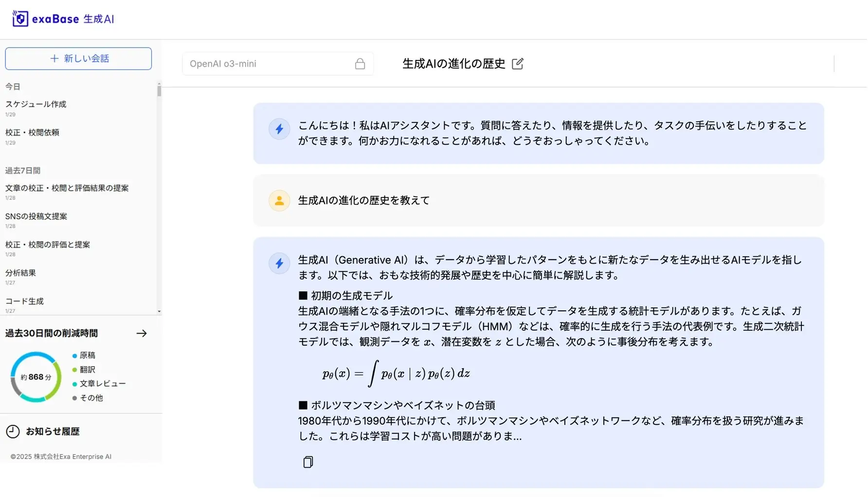Open the 校正・校閲依頼 conversation
Screen dimensions: 868x497
pyautogui.click(x=32, y=132)
